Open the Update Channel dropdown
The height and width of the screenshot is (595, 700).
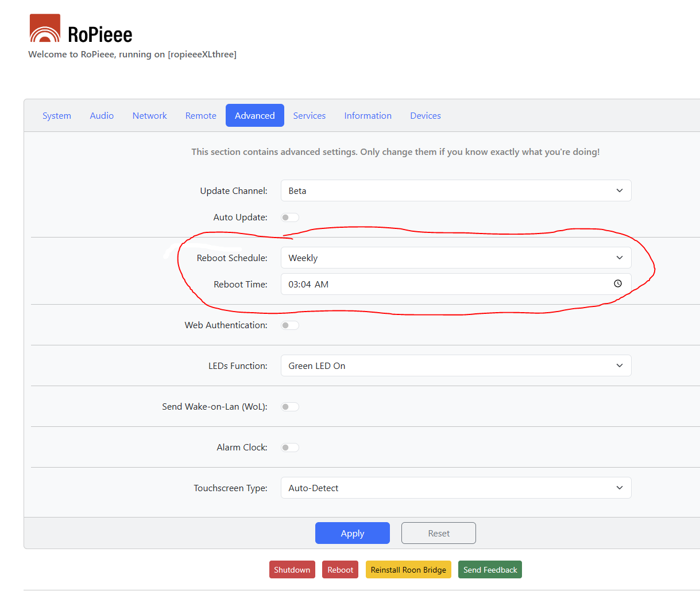point(455,190)
